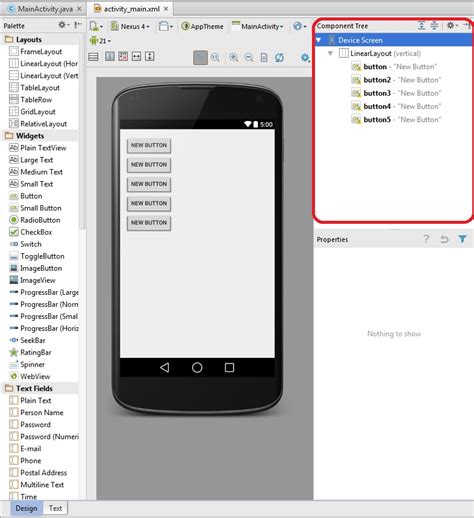
Task: Open the locale globe dropdown
Action: point(299,26)
